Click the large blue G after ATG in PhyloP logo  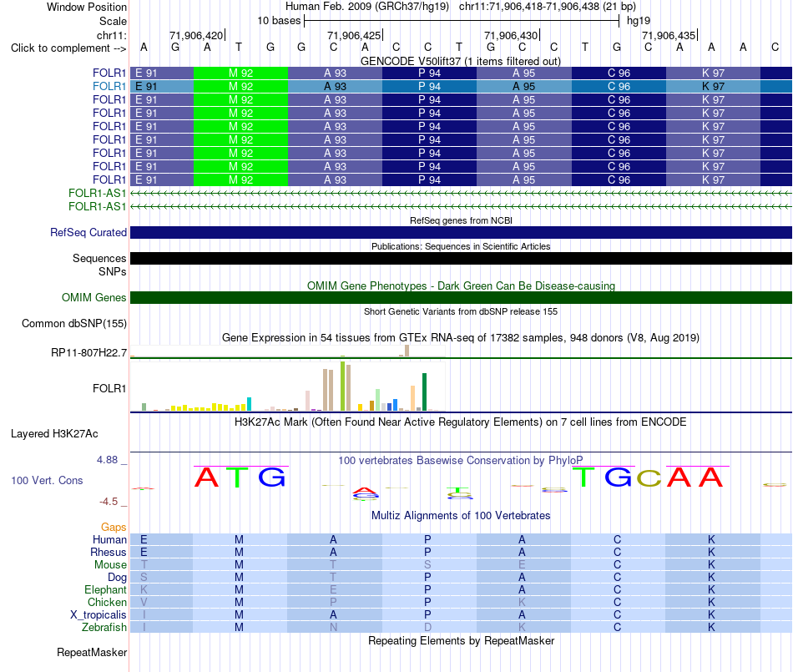click(x=272, y=477)
